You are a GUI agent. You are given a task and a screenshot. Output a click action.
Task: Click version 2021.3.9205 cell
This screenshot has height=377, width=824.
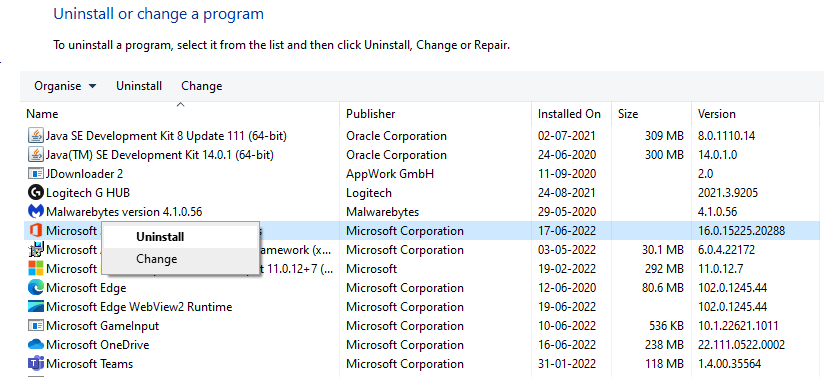[728, 192]
